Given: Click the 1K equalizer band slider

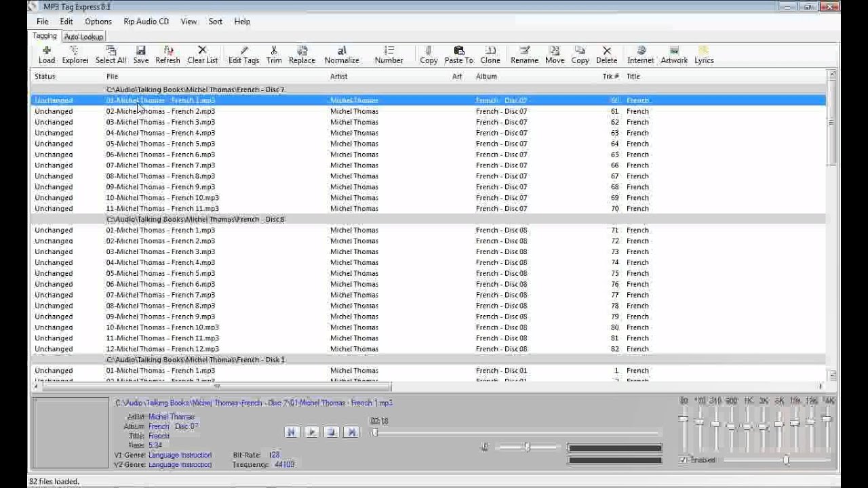Looking at the screenshot, I should (747, 428).
